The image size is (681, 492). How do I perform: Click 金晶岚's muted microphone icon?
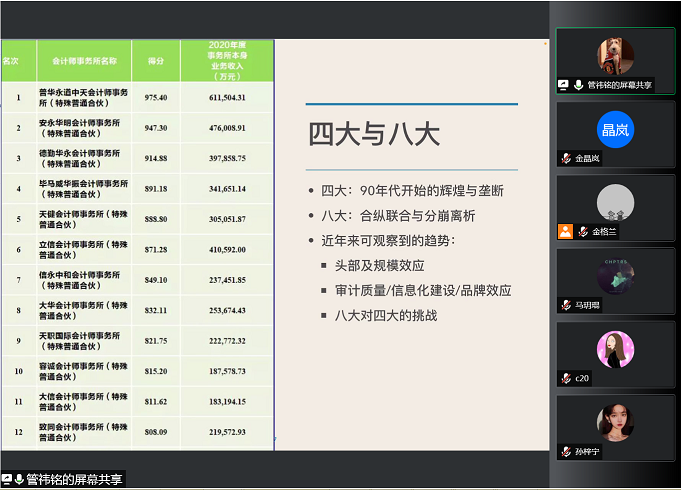565,158
